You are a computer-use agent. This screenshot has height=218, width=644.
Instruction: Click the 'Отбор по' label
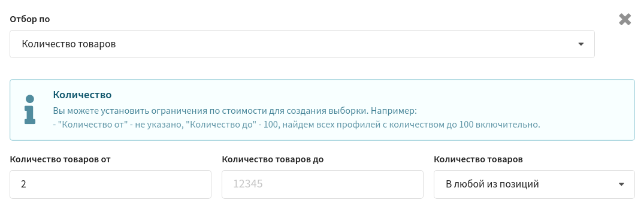point(29,19)
